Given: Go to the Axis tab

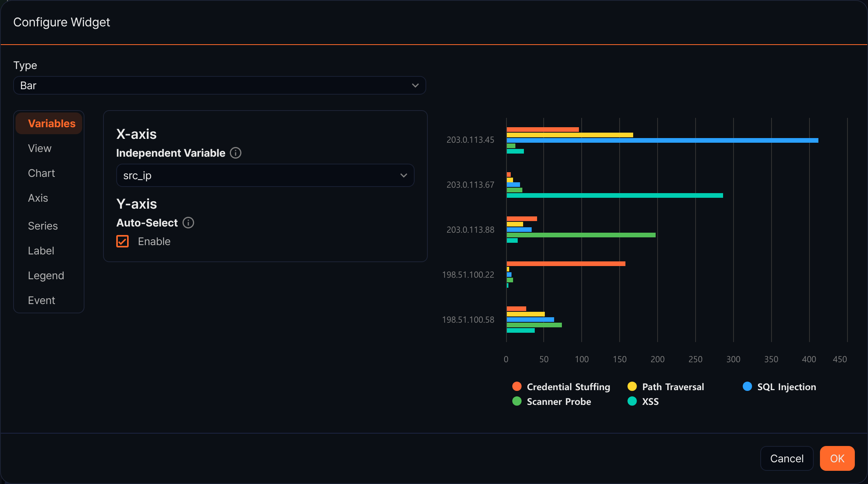Looking at the screenshot, I should click(x=38, y=198).
